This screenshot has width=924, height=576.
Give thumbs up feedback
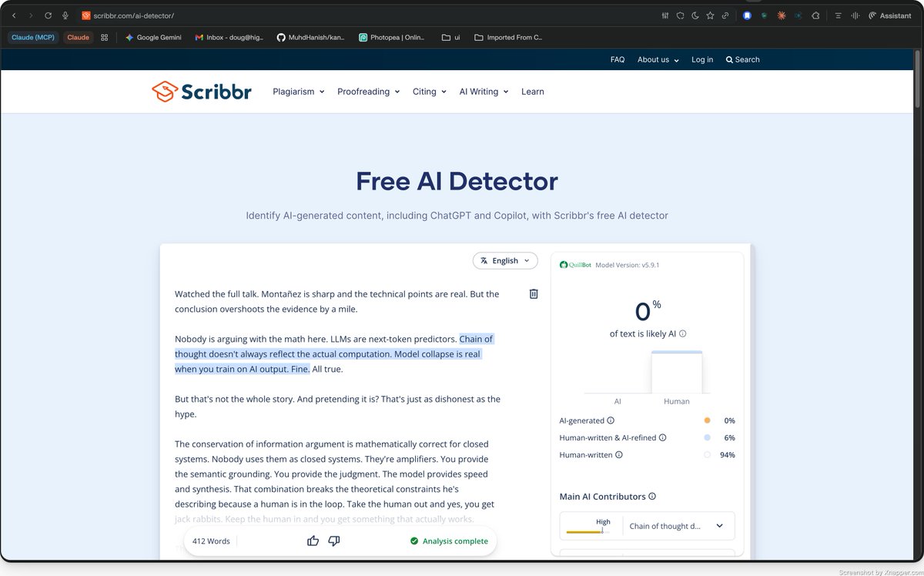coord(313,541)
